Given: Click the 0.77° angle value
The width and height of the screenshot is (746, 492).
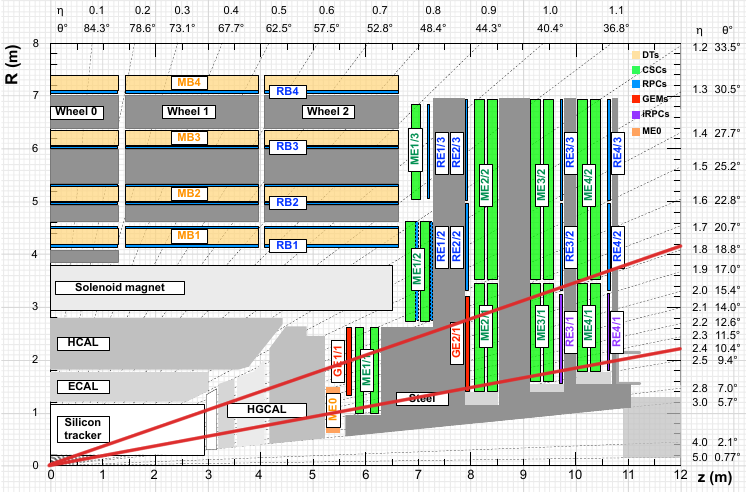Looking at the screenshot, I should pos(727,457).
